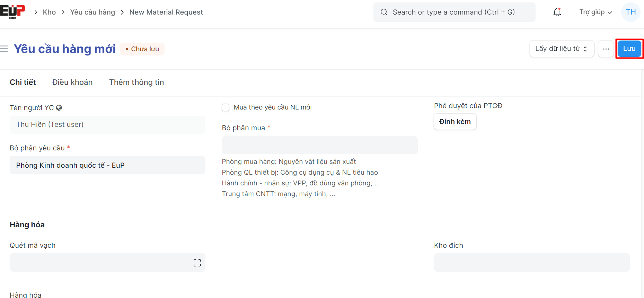Screen dimensions: 644x298
Task: Click the EuP logo home icon
Action: coord(12,11)
